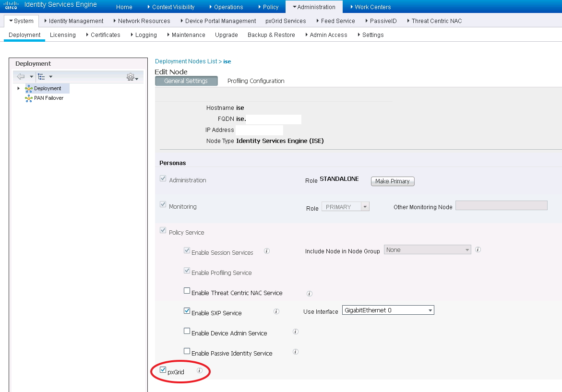Select Deployment in the tree
Screen dimensions: 562x392
click(48, 88)
